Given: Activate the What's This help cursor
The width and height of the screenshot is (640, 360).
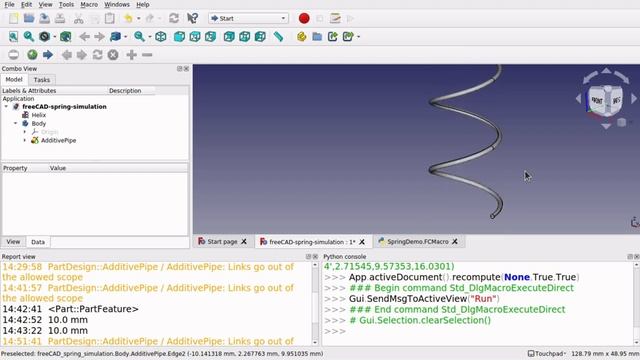Looking at the screenshot, I should (192, 18).
